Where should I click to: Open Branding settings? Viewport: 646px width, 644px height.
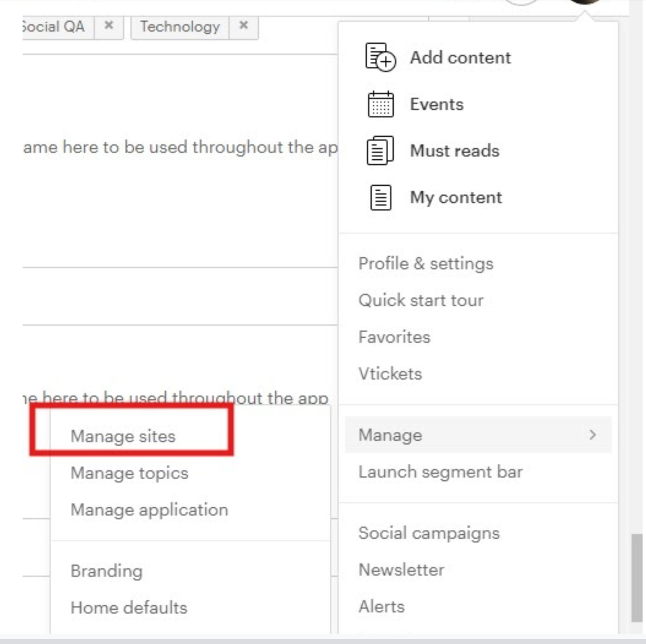(107, 571)
